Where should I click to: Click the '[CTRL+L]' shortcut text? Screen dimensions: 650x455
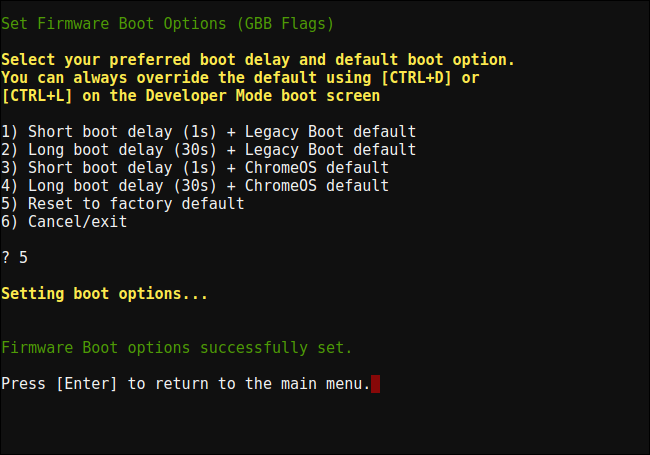(x=37, y=96)
